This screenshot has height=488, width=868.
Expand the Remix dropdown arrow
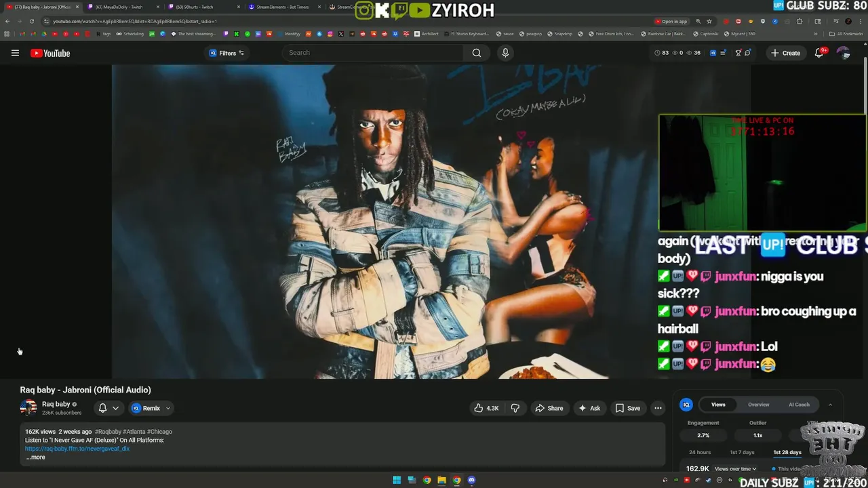168,408
